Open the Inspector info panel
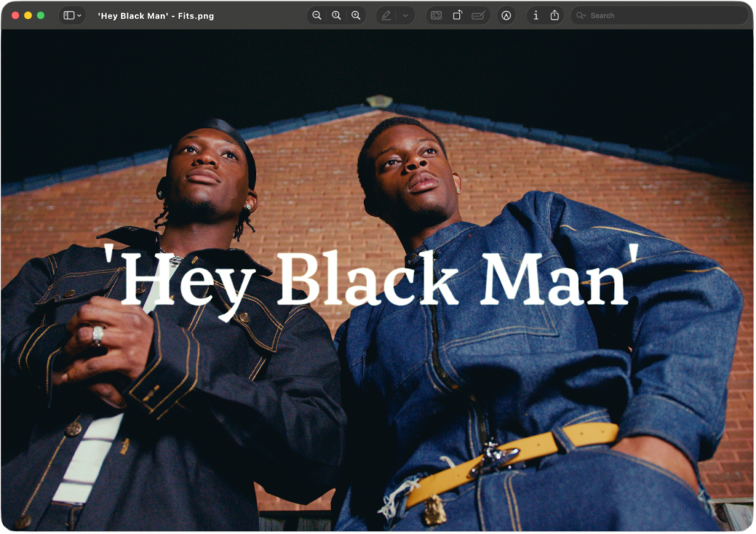756x534 pixels. [x=535, y=16]
